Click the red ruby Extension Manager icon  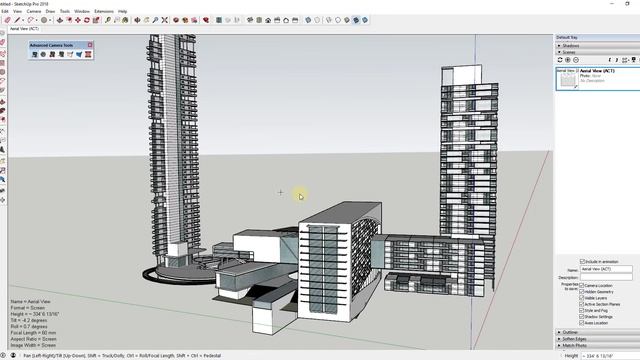click(206, 20)
